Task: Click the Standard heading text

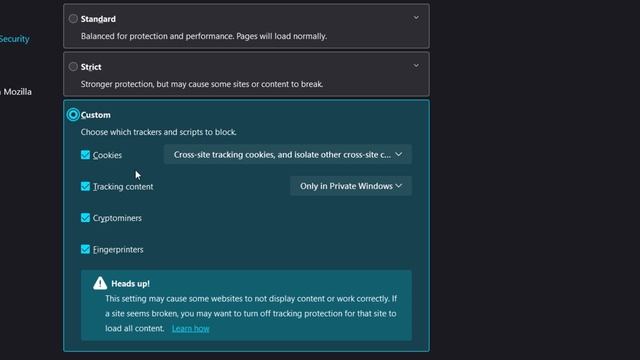Action: click(98, 19)
